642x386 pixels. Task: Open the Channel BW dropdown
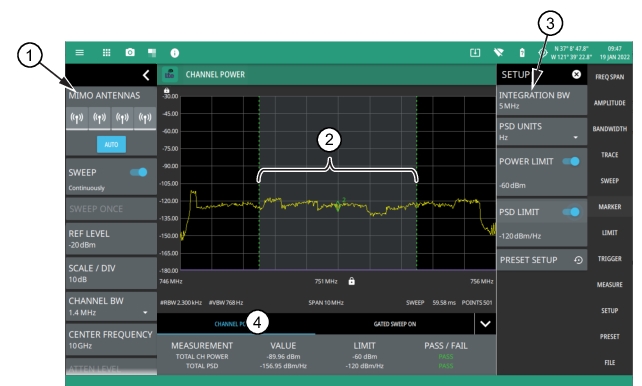click(x=111, y=307)
